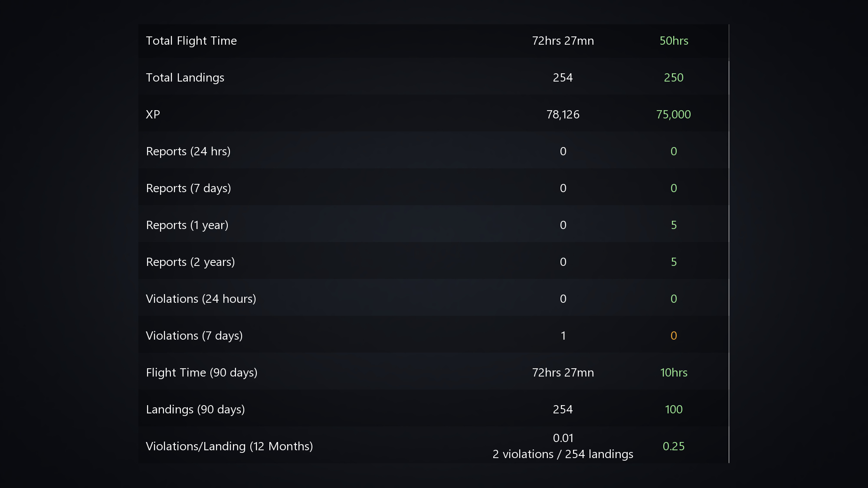The height and width of the screenshot is (488, 868).
Task: Select the Total Flight Time row
Action: pos(433,41)
